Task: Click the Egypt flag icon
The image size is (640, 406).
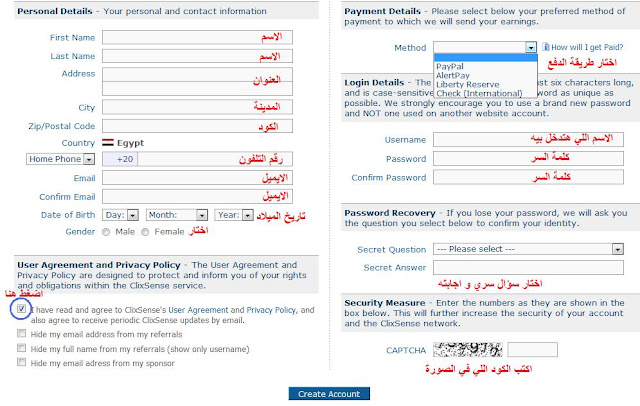Action: (108, 143)
